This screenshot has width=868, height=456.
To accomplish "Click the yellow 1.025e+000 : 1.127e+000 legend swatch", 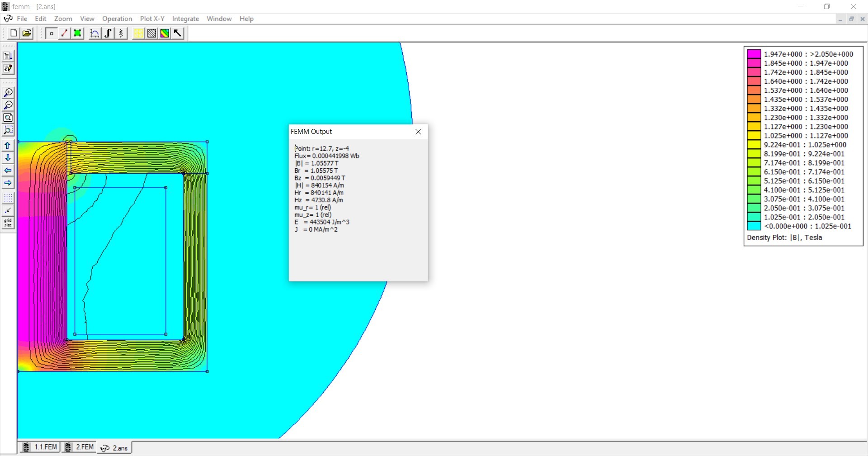I will (x=754, y=136).
